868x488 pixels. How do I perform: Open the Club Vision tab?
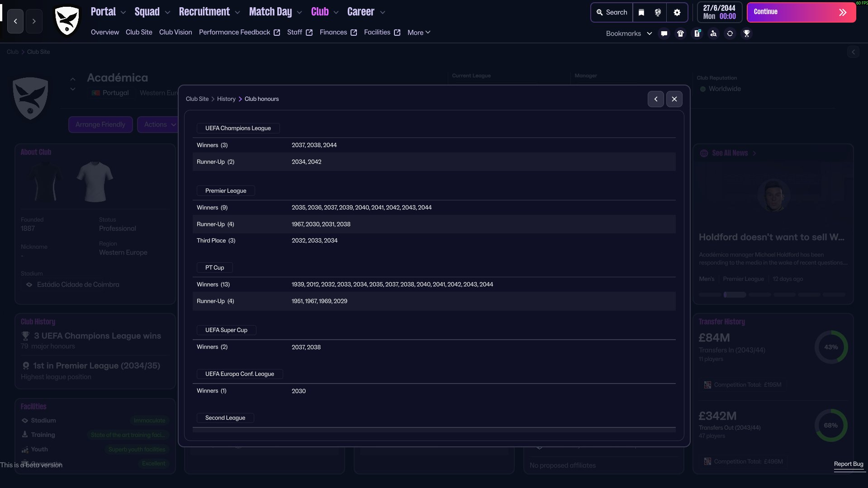(x=175, y=32)
